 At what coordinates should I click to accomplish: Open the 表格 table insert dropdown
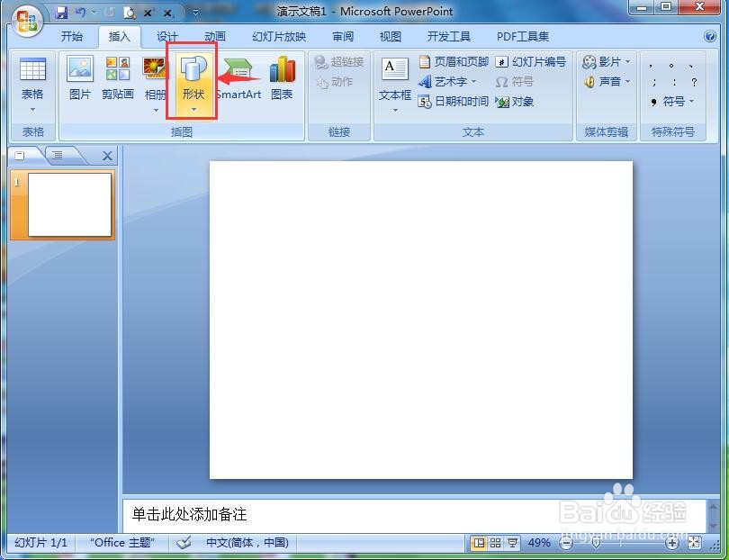click(32, 86)
